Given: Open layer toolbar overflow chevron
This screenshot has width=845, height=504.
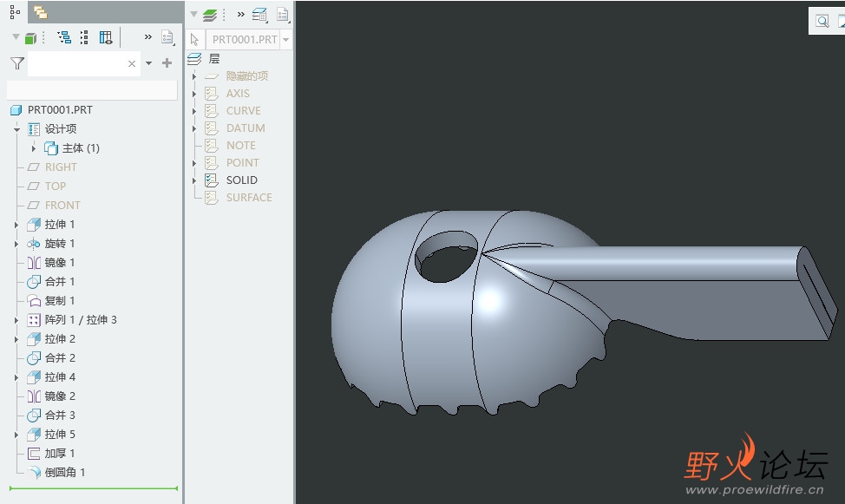Looking at the screenshot, I should tap(241, 15).
